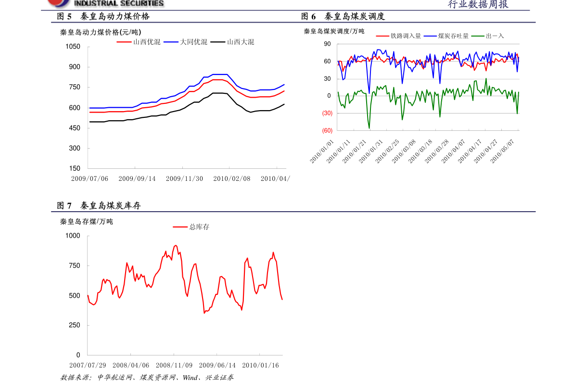This screenshot has width=573, height=392.
Task: Click the 秦皇岛煤炭调度/万吨 axis title
Action: point(334,31)
